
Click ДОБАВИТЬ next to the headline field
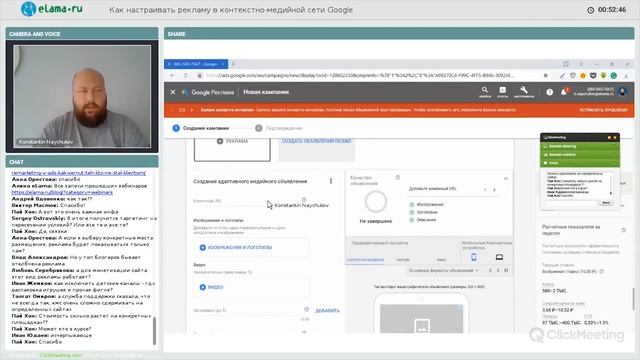point(327,311)
